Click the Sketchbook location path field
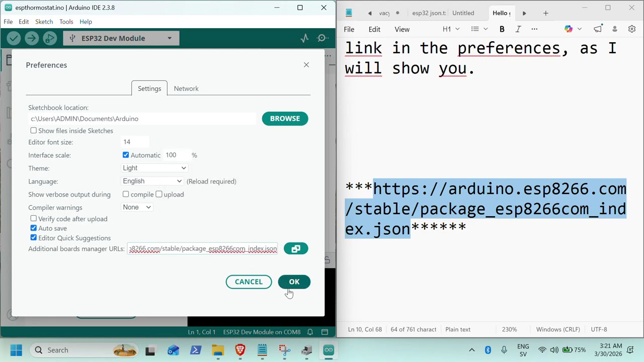The width and height of the screenshot is (644, 362). pos(142,119)
